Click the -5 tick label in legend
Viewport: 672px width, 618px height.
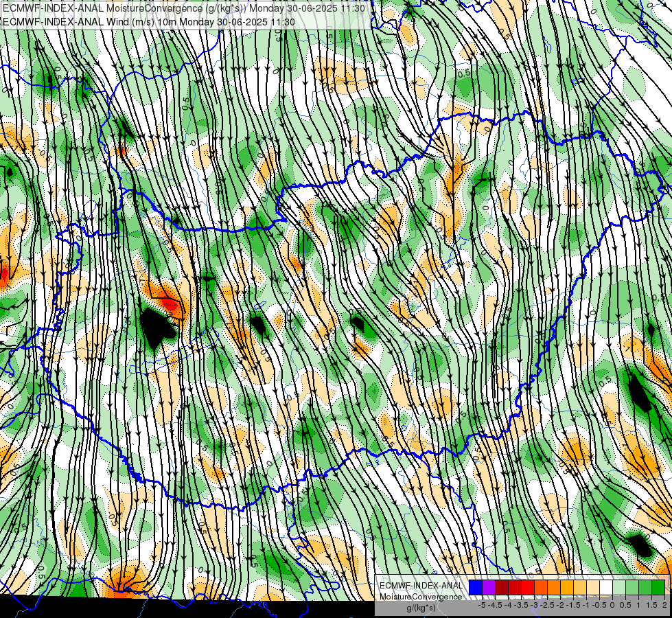coord(482,605)
